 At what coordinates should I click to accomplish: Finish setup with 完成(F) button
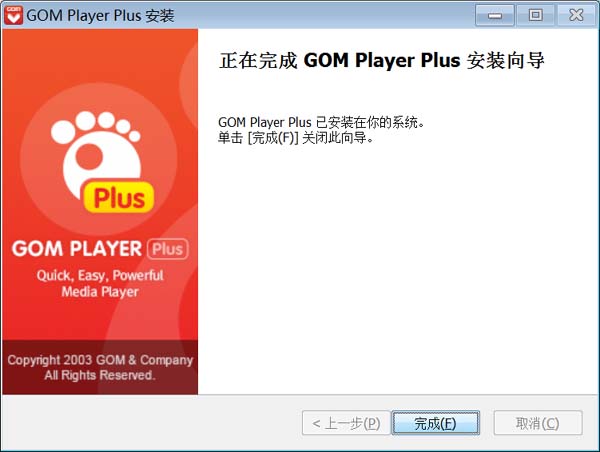[x=436, y=423]
